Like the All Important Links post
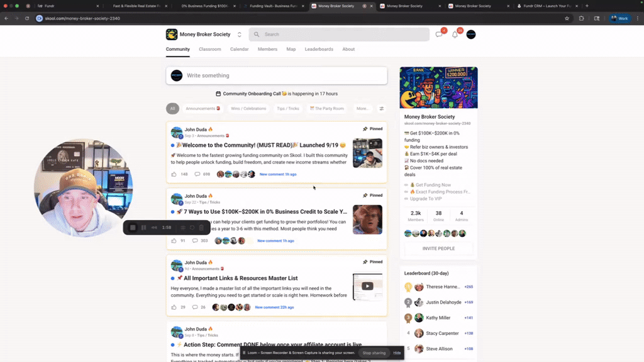Viewport: 644px width, 362px height. (x=174, y=307)
